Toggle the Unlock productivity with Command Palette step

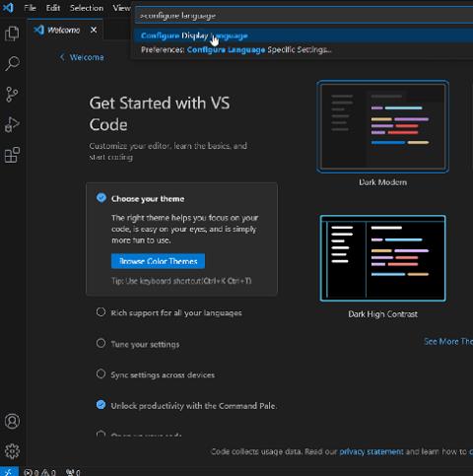101,405
